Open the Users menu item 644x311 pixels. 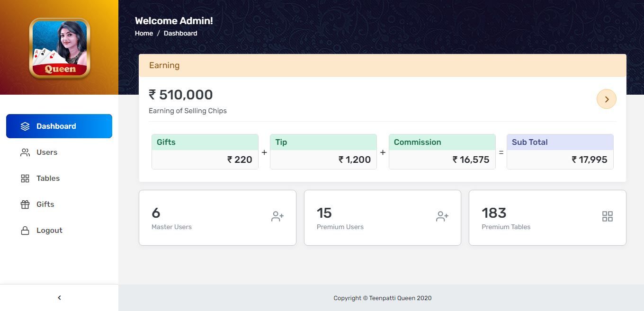pos(47,152)
